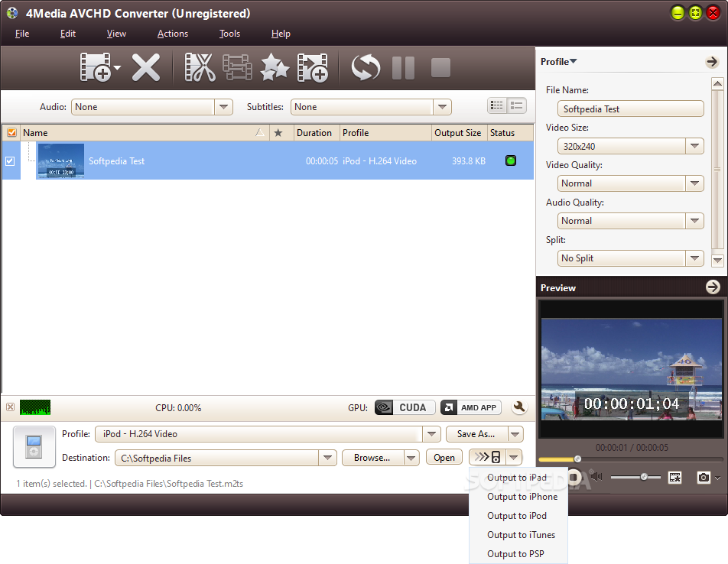Open the Actions menu
Image resolution: width=728 pixels, height=564 pixels.
pyautogui.click(x=173, y=34)
